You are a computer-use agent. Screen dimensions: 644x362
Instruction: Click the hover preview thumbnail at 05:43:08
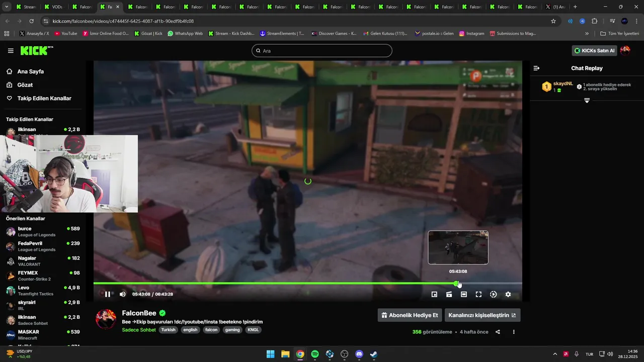458,247
